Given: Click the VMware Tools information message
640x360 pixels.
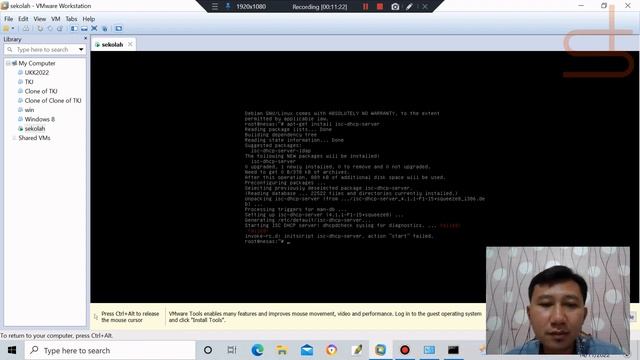Looking at the screenshot, I should (325, 317).
